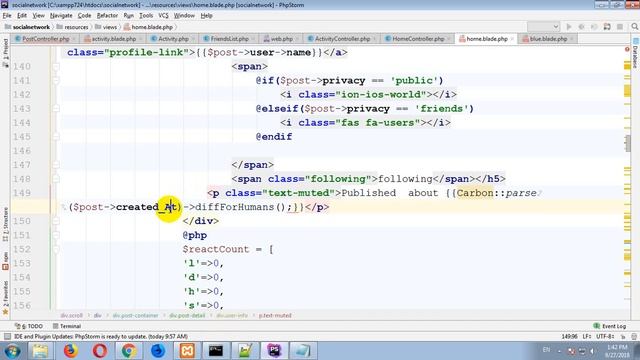Open the Tools menu
The height and width of the screenshot is (360, 640).
pos(146,16)
